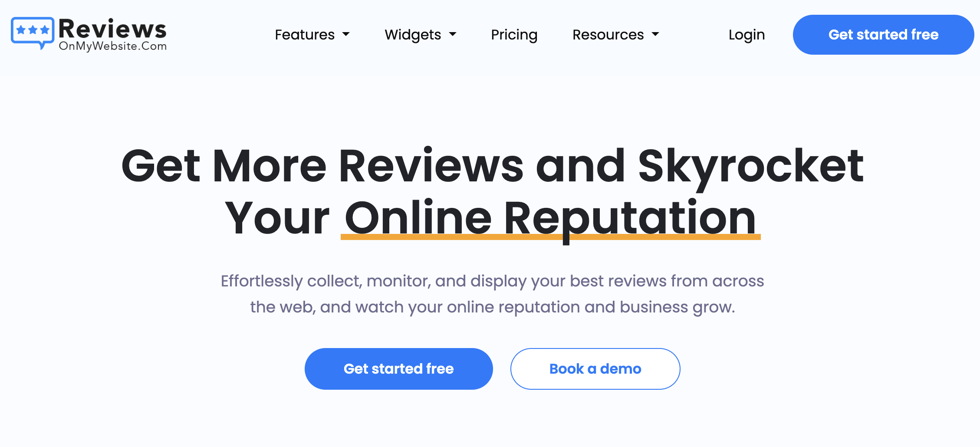Screen dimensions: 980x447
Task: Click the Reviews wordmark in the logo
Action: tap(112, 29)
